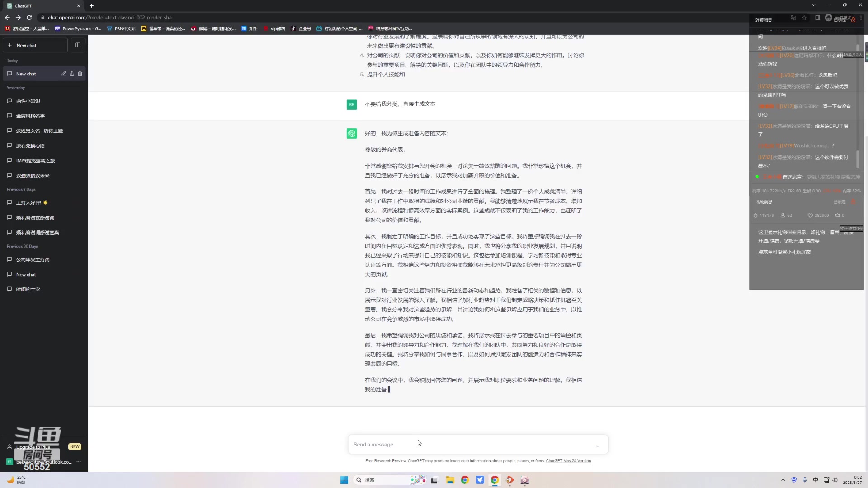Open the 时间的主宰 conversation
Screen dimensions: 868x488
(x=44, y=289)
